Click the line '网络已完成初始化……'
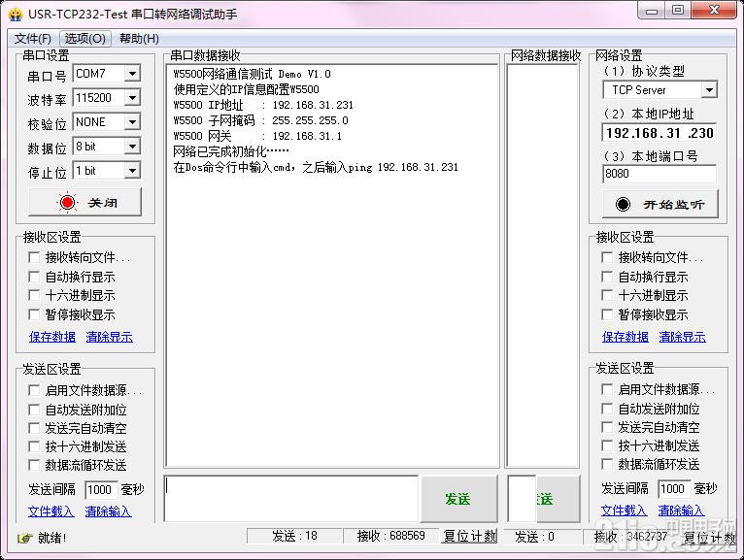Viewport: 744px width, 560px height. click(231, 151)
